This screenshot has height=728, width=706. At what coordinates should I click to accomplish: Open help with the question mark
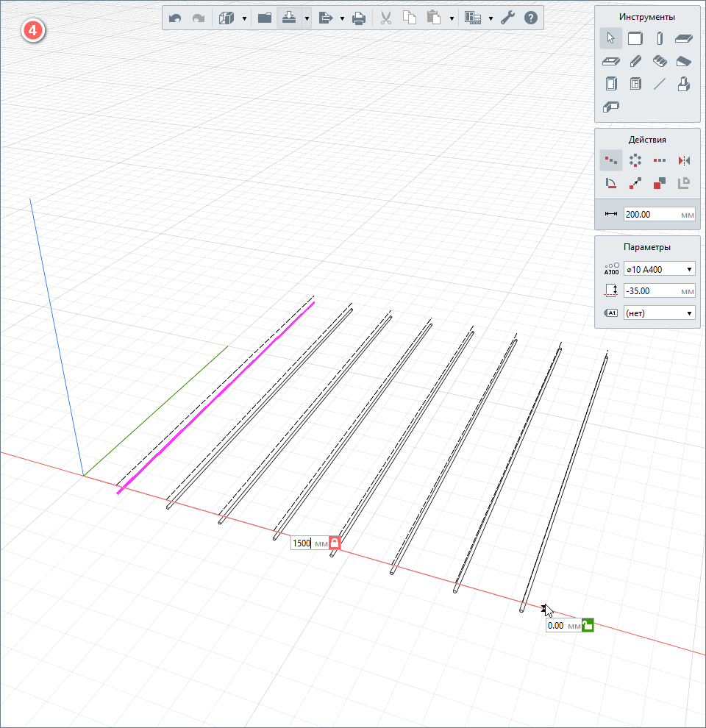[531, 18]
